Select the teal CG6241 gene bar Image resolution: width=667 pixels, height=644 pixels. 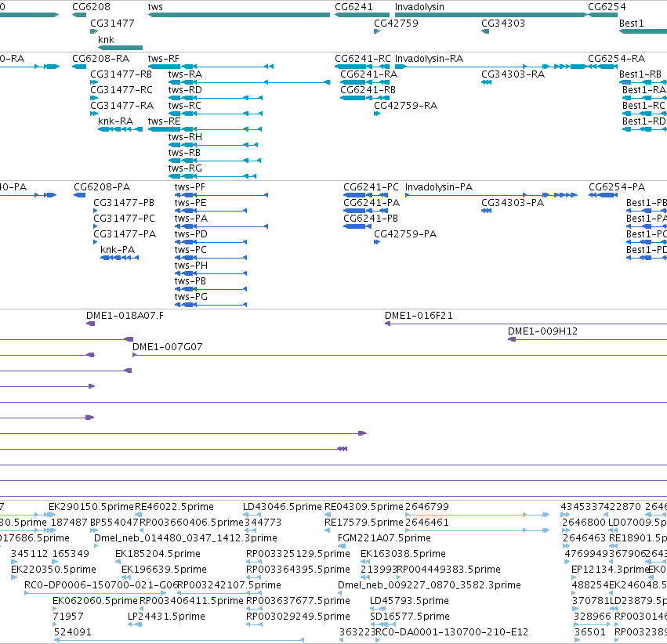coord(362,15)
